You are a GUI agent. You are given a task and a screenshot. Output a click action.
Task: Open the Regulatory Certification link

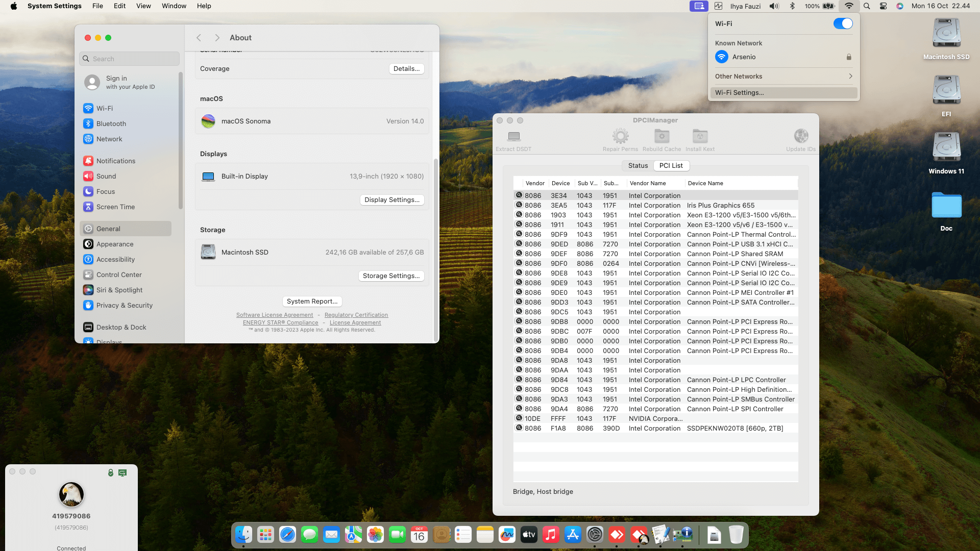tap(356, 315)
